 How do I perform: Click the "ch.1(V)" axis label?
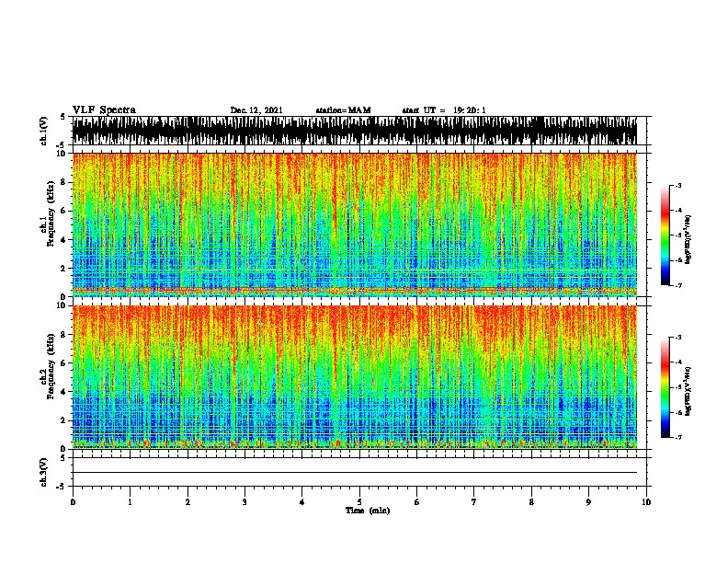click(x=44, y=131)
